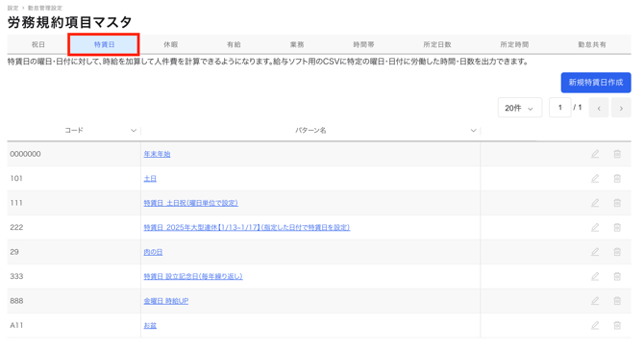Go to previous page arrow

pyautogui.click(x=599, y=108)
